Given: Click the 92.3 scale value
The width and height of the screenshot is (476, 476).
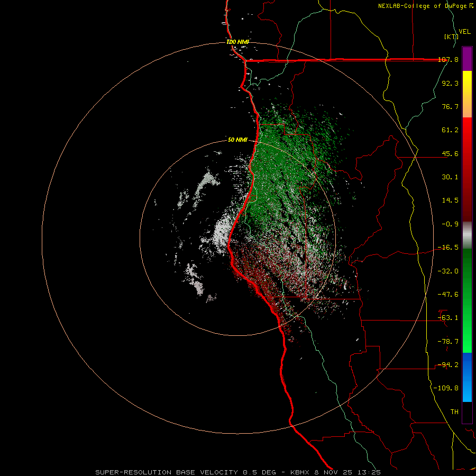Looking at the screenshot, I should pos(450,83).
